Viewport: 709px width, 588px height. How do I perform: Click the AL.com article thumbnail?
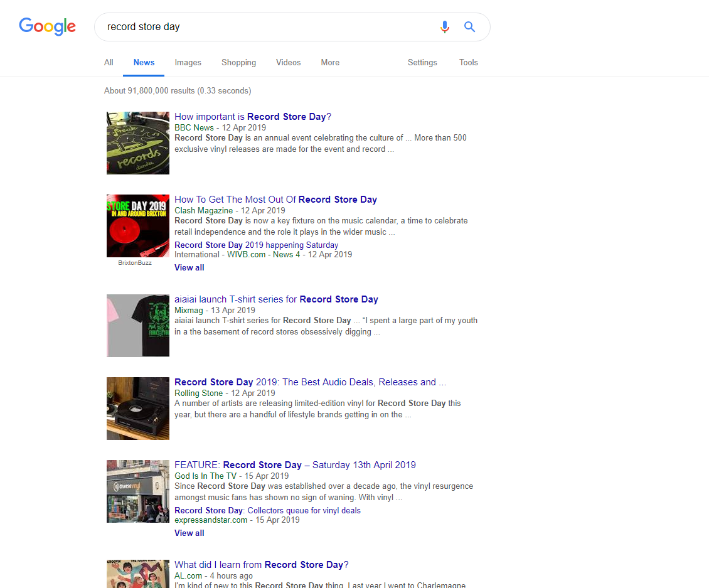coord(138,574)
